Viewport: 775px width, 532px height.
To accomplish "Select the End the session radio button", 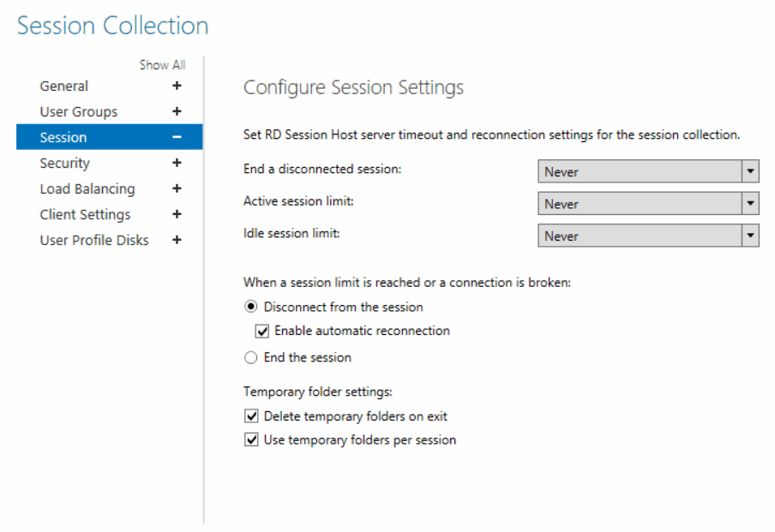I will tap(251, 357).
